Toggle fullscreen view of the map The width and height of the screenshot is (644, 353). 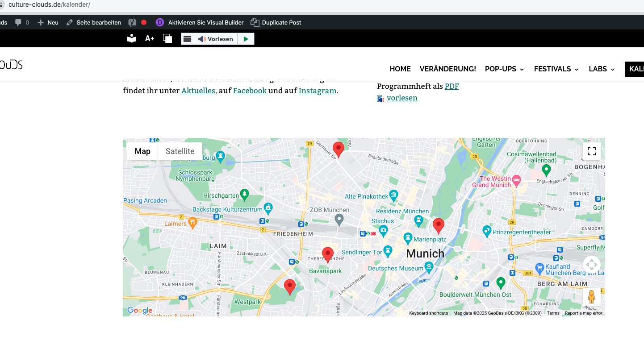click(592, 151)
